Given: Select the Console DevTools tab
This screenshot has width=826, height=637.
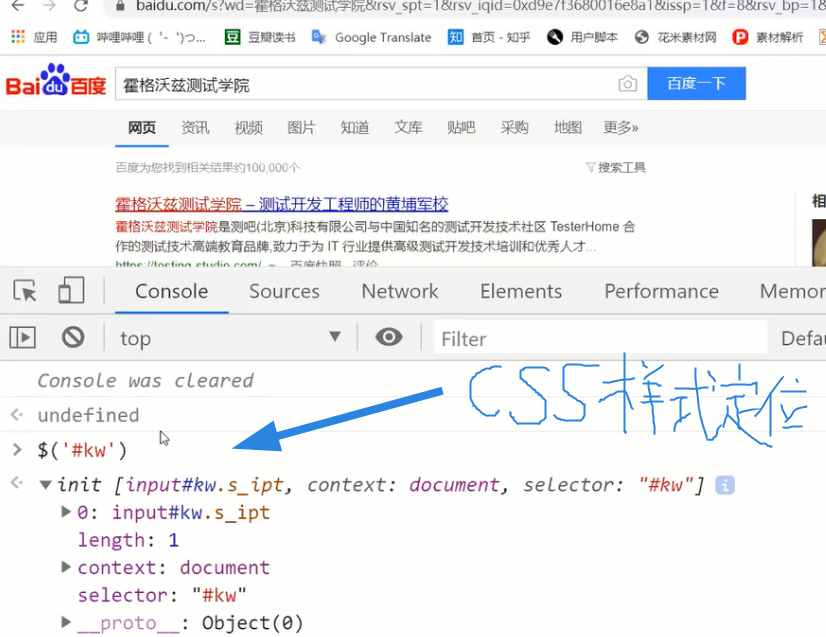Looking at the screenshot, I should pos(172,291).
